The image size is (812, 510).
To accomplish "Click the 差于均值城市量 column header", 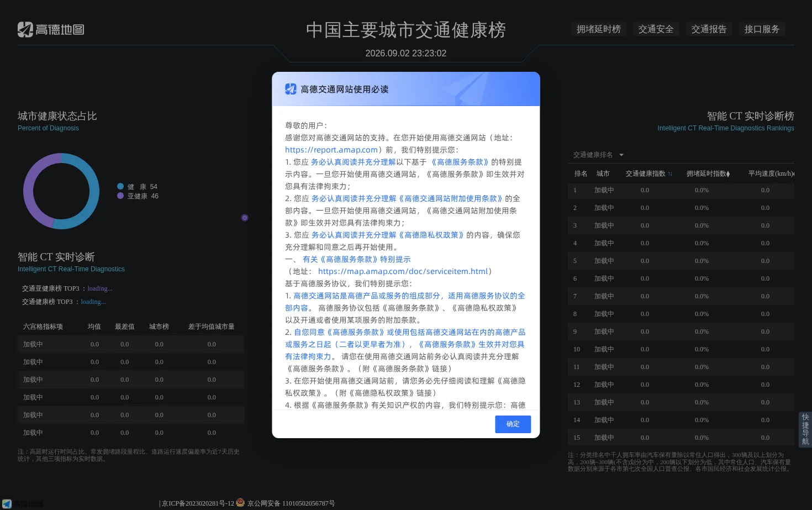I will pyautogui.click(x=212, y=327).
